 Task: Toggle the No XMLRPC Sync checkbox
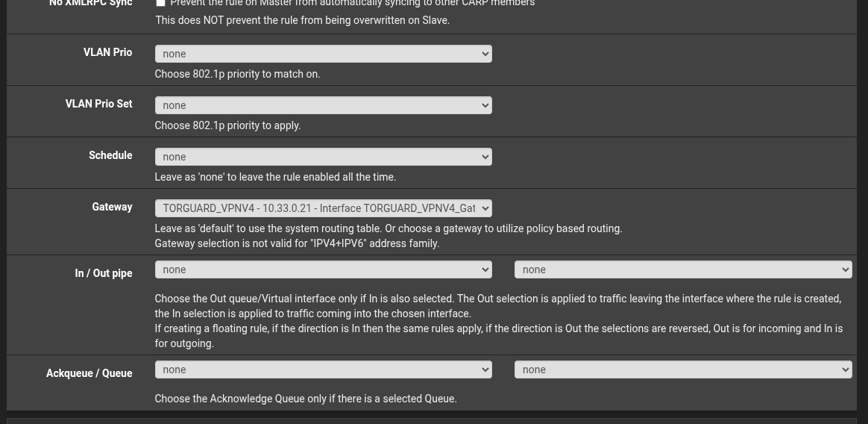point(160,3)
